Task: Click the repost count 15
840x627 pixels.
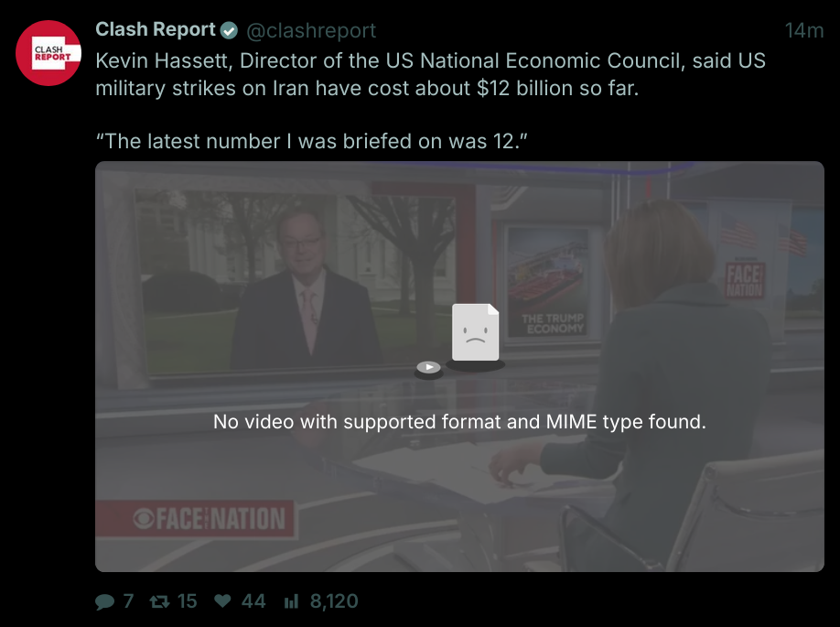Action: click(x=187, y=601)
